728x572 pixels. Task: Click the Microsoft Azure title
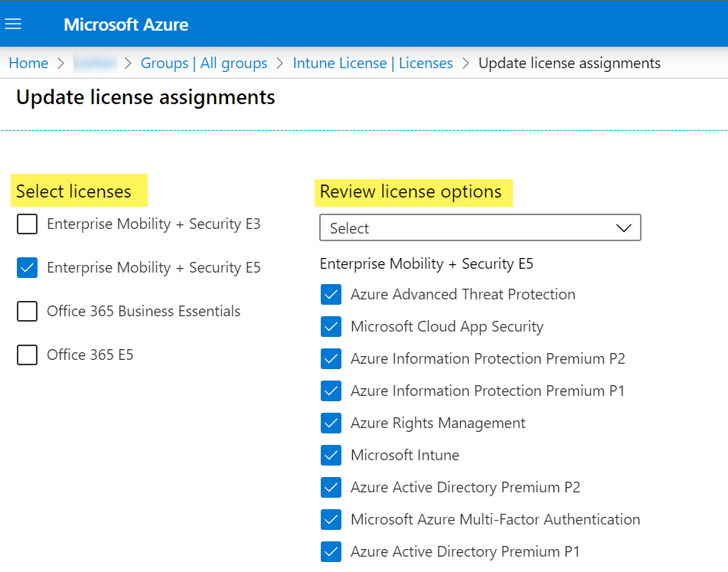coord(126,25)
